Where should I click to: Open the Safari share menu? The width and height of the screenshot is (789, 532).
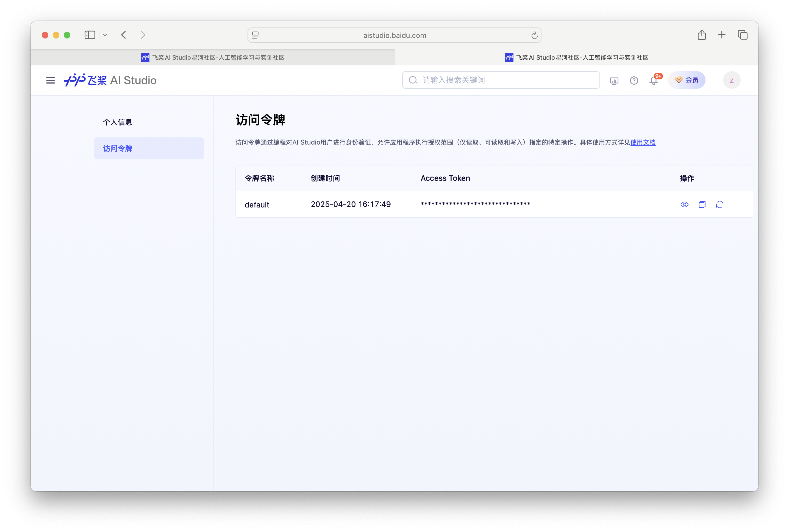pos(702,35)
